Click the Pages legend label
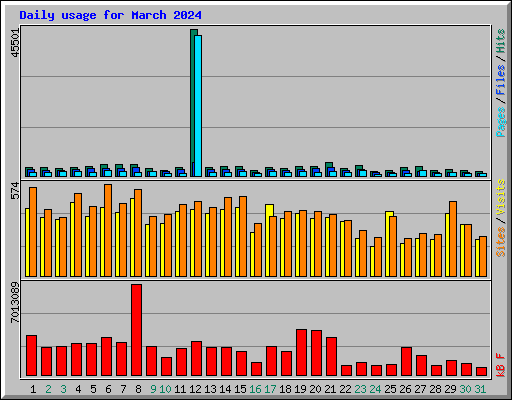Viewport: 512px width, 400px height. tap(500, 122)
